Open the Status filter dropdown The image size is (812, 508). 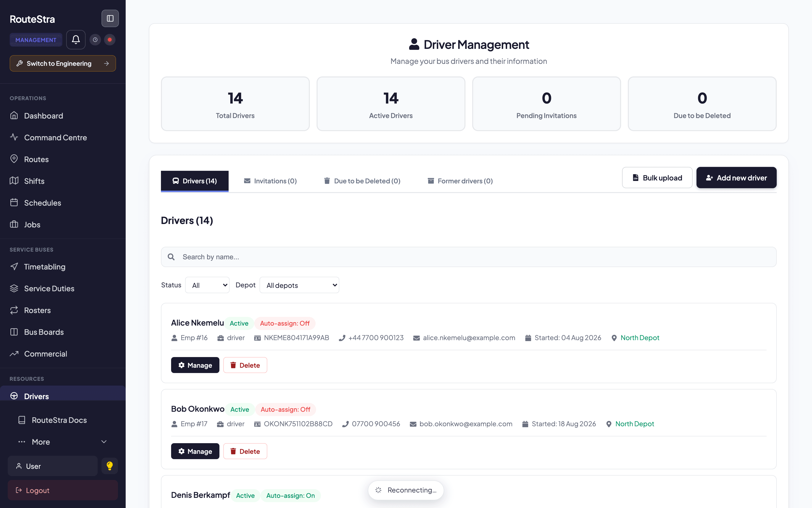coord(207,285)
